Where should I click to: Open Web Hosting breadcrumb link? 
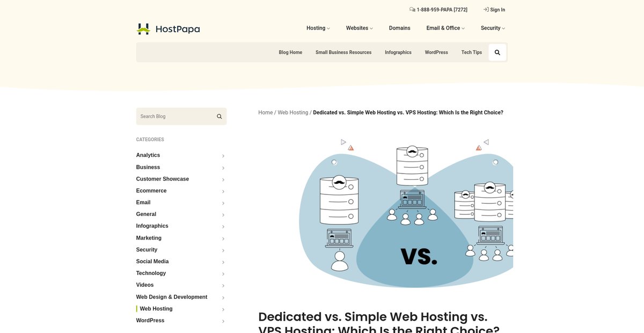click(x=293, y=113)
